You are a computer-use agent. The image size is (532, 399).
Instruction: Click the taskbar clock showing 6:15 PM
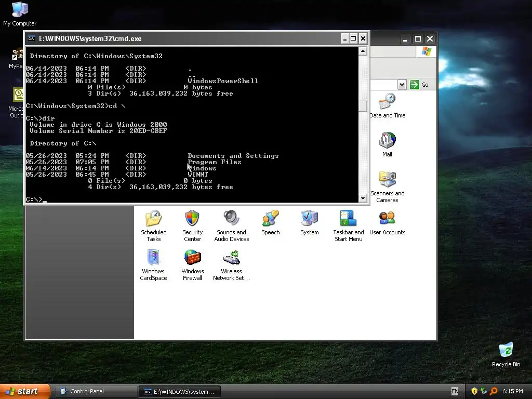coord(513,391)
